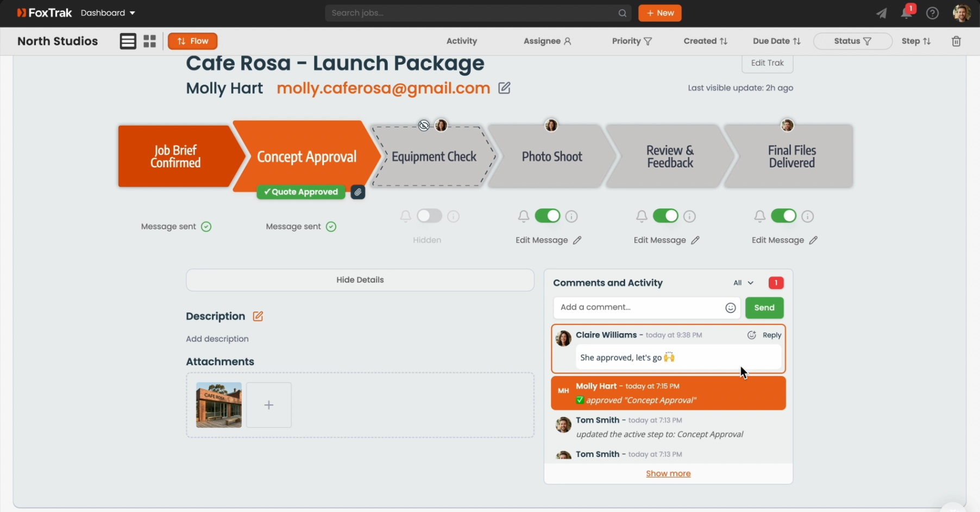Select the Concept Approval step
The image size is (980, 512).
coord(307,157)
